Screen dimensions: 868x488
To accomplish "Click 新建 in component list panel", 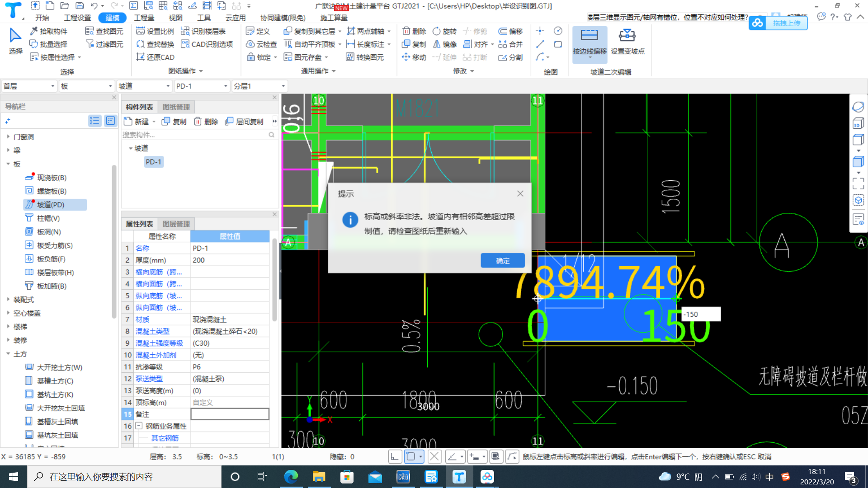I will point(137,122).
